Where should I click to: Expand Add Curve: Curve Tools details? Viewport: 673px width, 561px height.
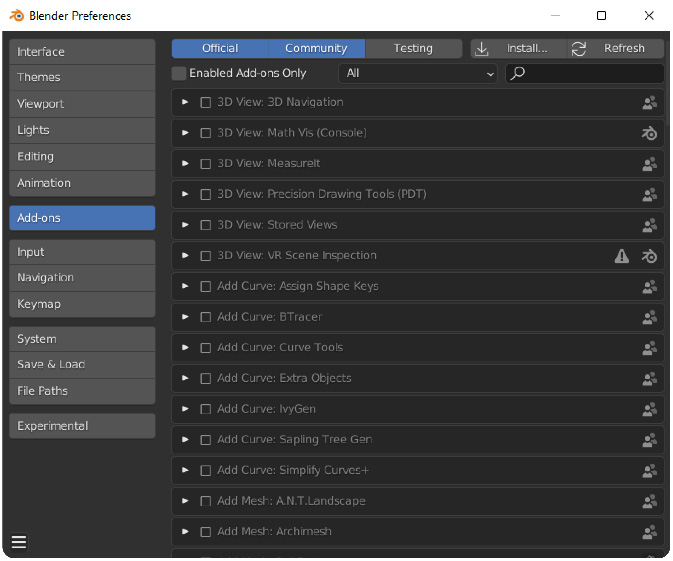click(185, 348)
